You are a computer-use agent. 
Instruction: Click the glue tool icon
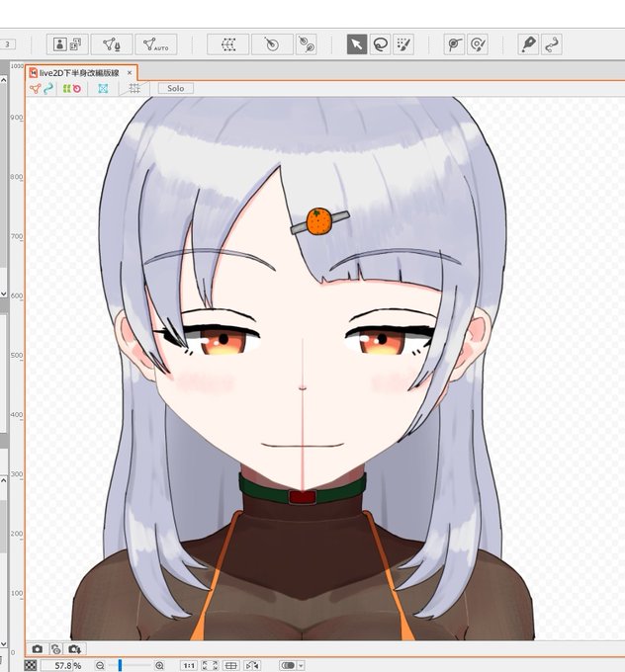(454, 44)
